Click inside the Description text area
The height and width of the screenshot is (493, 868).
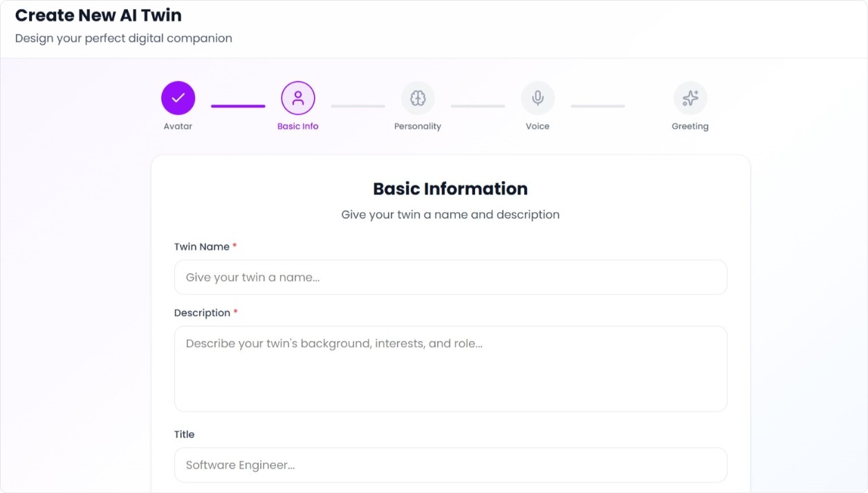tap(450, 369)
